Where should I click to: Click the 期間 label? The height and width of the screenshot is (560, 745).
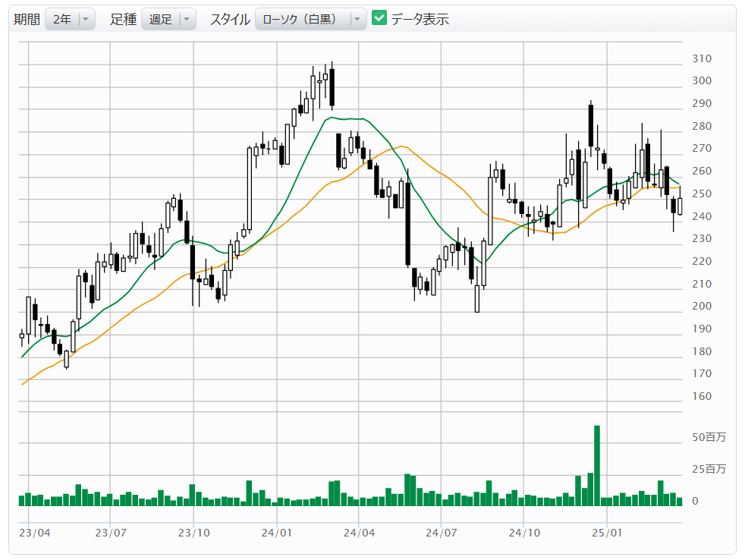(27, 19)
